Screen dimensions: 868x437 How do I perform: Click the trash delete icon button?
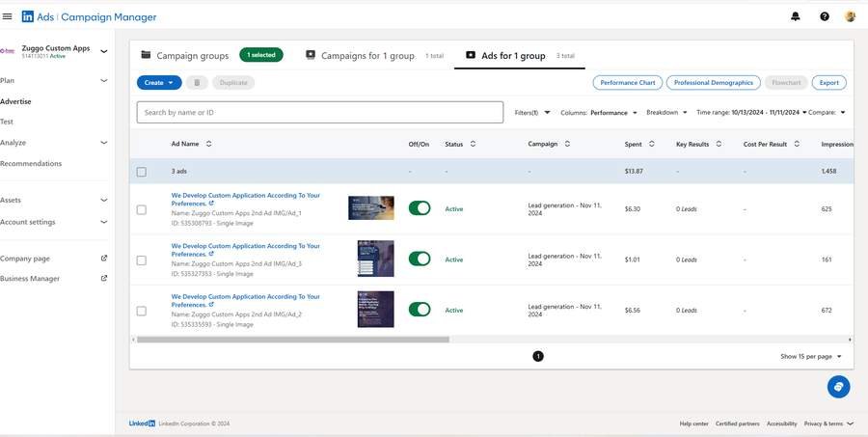(197, 83)
